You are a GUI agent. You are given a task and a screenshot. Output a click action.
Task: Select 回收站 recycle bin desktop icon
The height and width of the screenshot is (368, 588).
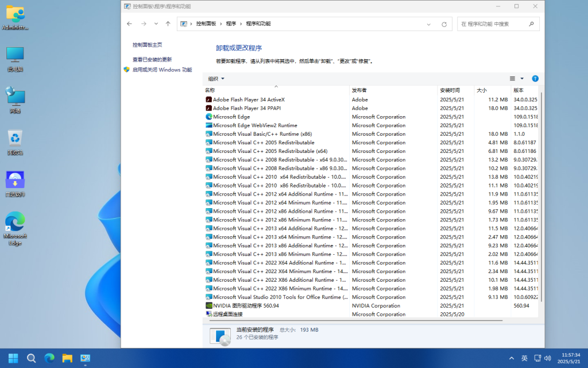tap(15, 143)
